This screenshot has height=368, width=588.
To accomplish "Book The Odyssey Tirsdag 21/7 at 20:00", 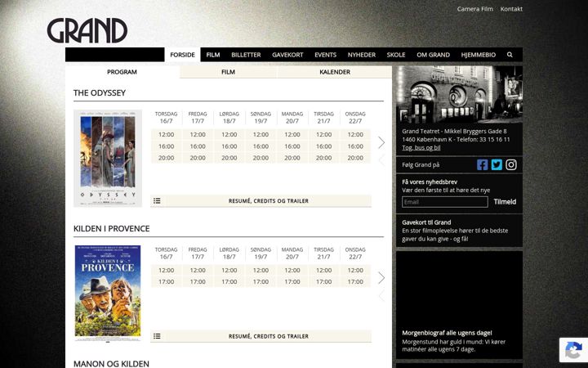I will click(x=323, y=158).
